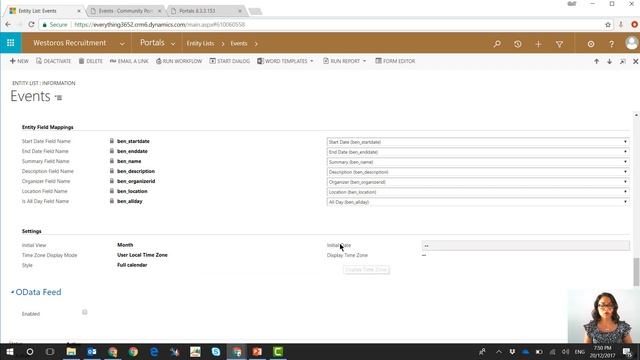Image resolution: width=640 pixels, height=360 pixels.
Task: Go to next record down arrow
Action: [x=609, y=61]
